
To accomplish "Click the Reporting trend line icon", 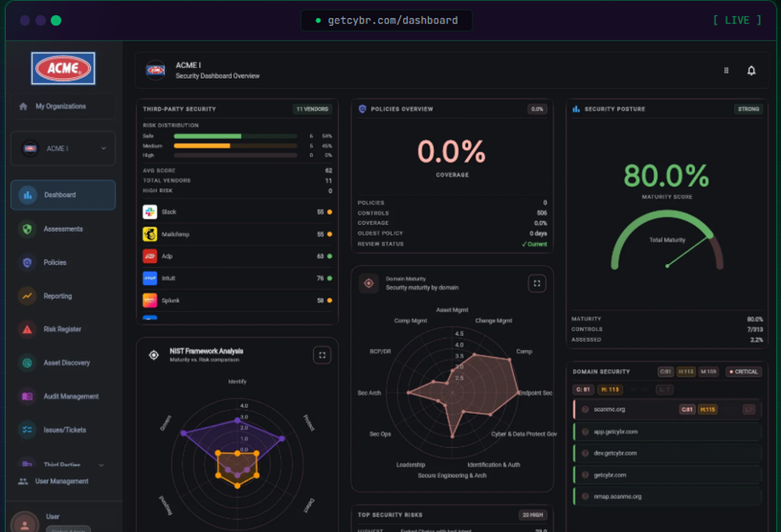I will coord(27,296).
